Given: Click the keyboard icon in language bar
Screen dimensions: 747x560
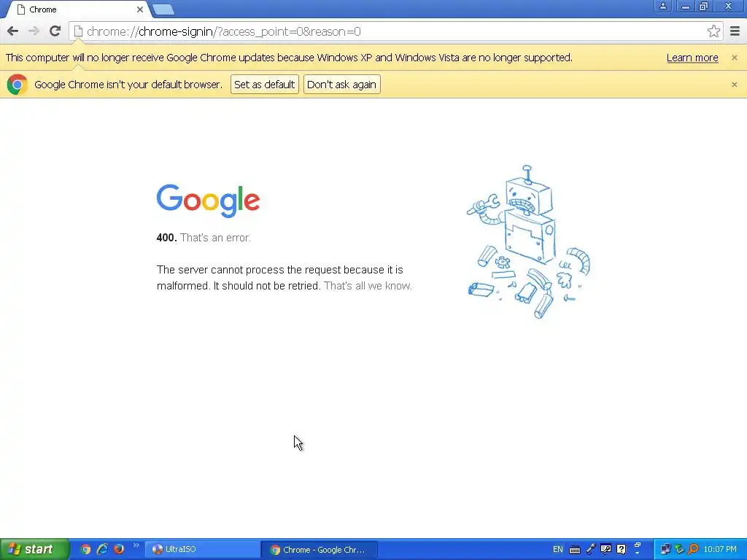Looking at the screenshot, I should pyautogui.click(x=575, y=550).
